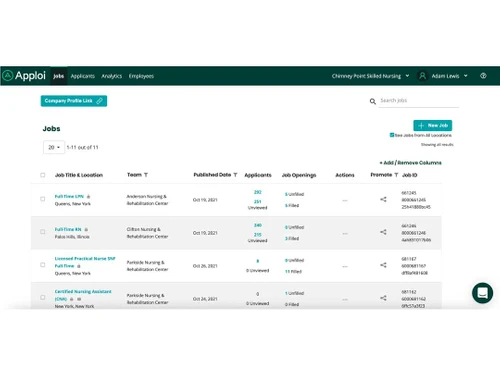The image size is (500, 375).
Task: Check Licensed Practical Nurse SNF row checkbox
Action: pyautogui.click(x=43, y=265)
